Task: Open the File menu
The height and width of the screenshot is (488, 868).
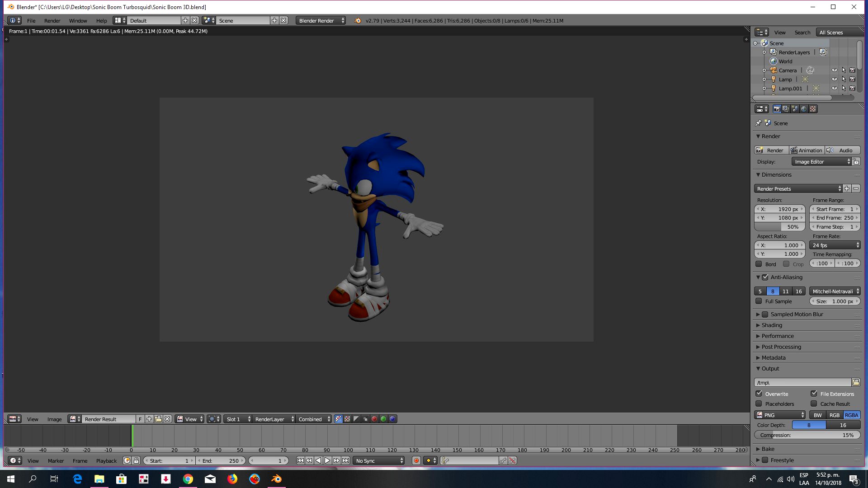Action: [31, 20]
